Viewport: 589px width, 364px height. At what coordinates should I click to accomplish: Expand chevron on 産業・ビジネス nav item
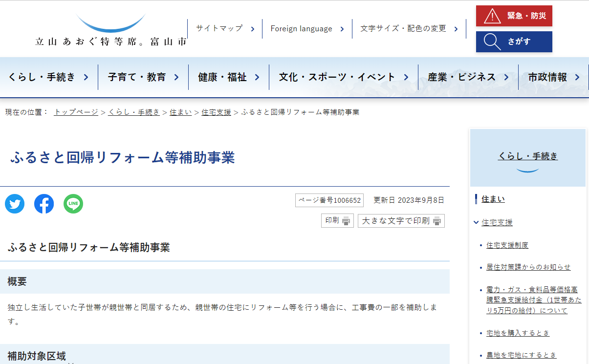506,77
